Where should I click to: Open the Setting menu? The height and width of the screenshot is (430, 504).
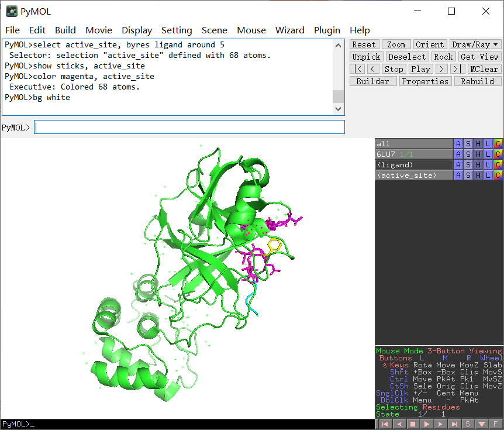click(177, 30)
